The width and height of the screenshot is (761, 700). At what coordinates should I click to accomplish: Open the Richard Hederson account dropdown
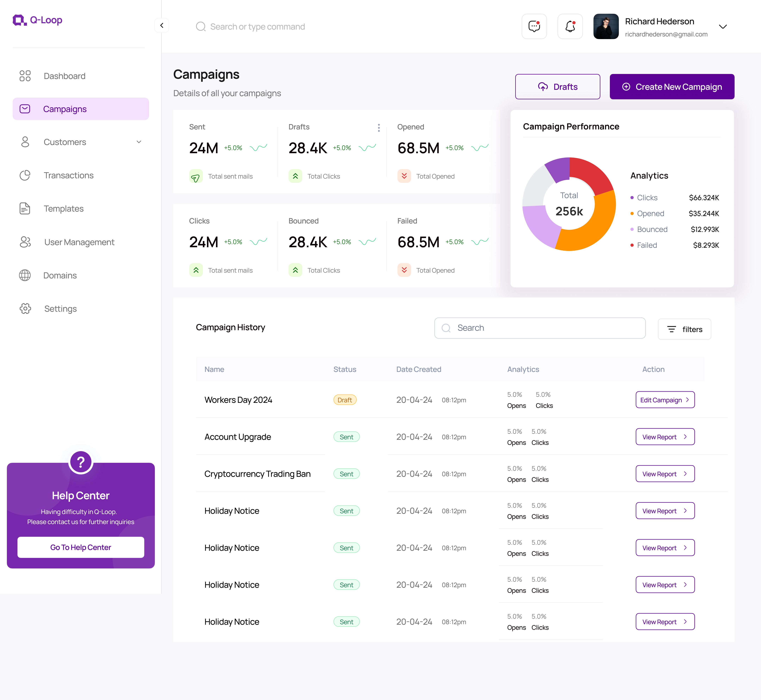pos(723,27)
